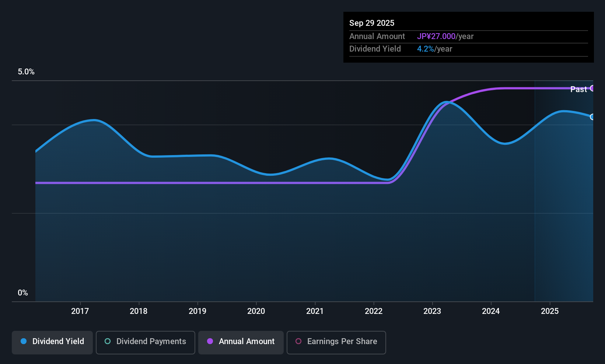Viewport: 605px width, 364px height.
Task: Click the 5.0% axis gridline label
Action: [x=26, y=72]
